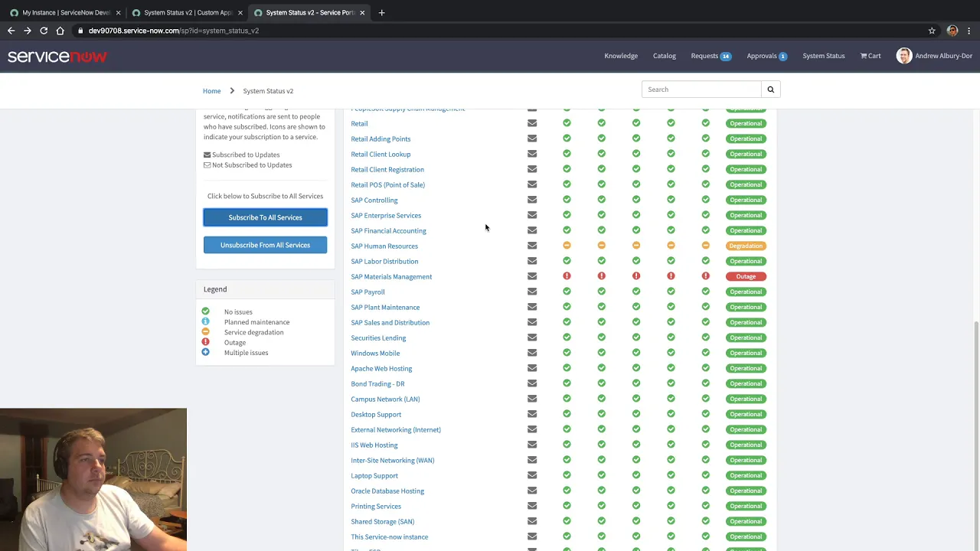Click the Not Subscribed to Updates indicator
980x551 pixels.
[x=207, y=165]
